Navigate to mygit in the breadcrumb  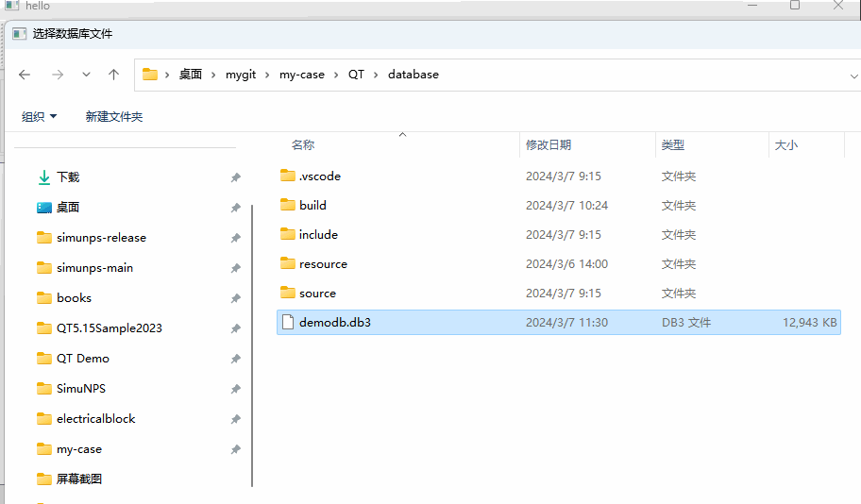pyautogui.click(x=241, y=75)
